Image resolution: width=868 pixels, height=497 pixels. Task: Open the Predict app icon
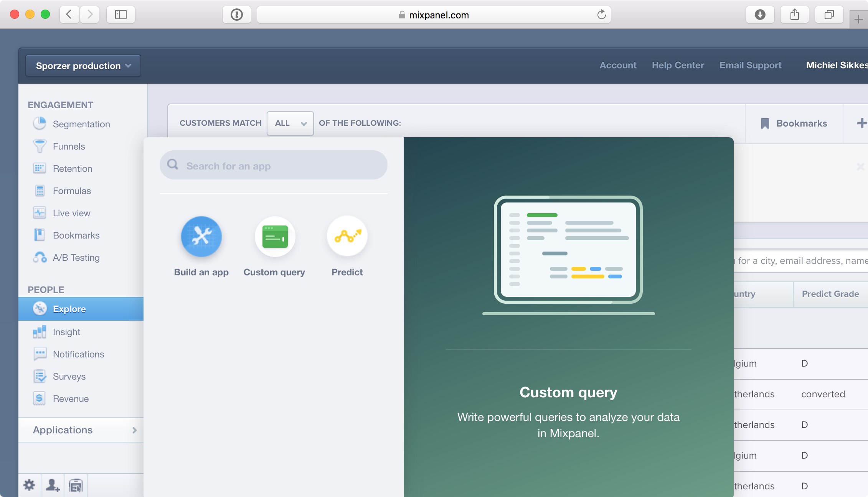point(347,237)
